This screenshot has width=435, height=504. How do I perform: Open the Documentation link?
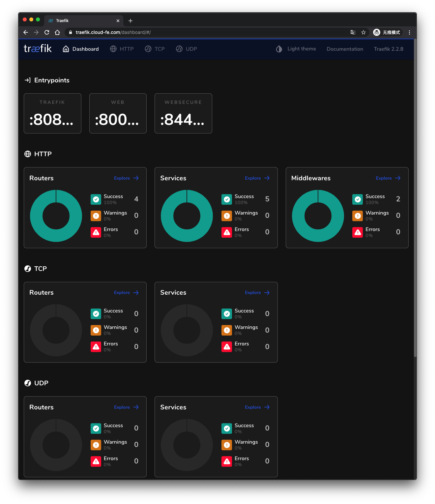(345, 49)
